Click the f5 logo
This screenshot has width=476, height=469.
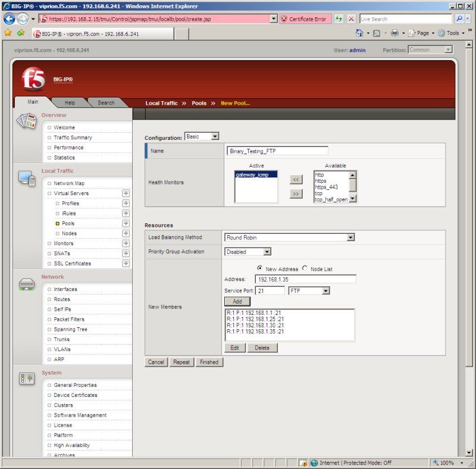[33, 79]
